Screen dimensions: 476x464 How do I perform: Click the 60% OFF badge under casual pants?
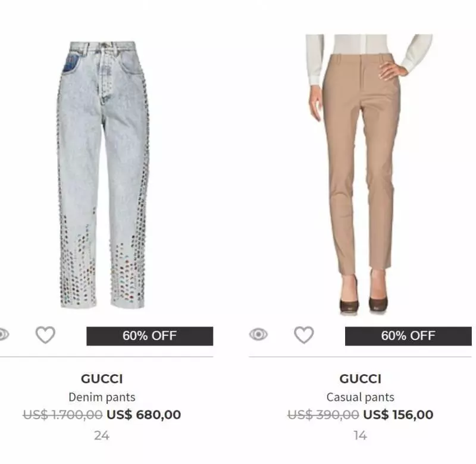click(x=408, y=336)
